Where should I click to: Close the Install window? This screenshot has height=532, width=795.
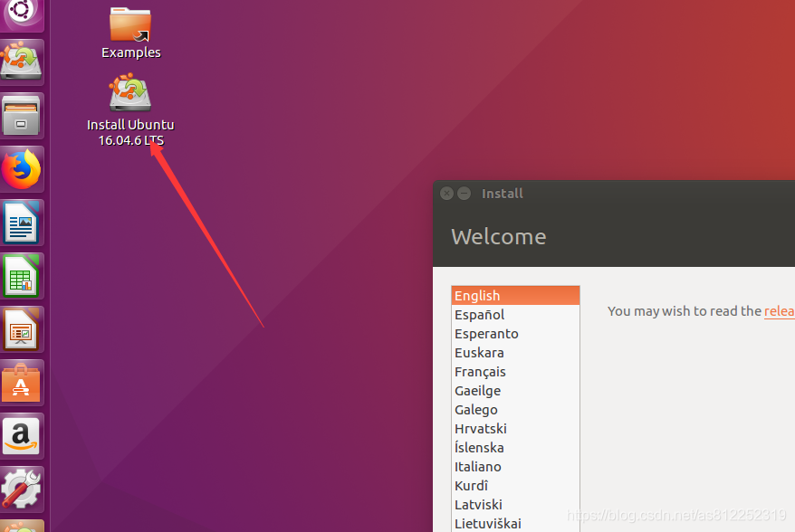[446, 193]
